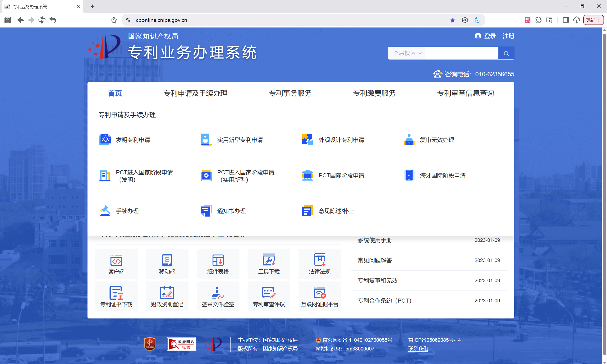Open 海牙国际阶段申请 service
The height and width of the screenshot is (364, 607).
click(442, 175)
